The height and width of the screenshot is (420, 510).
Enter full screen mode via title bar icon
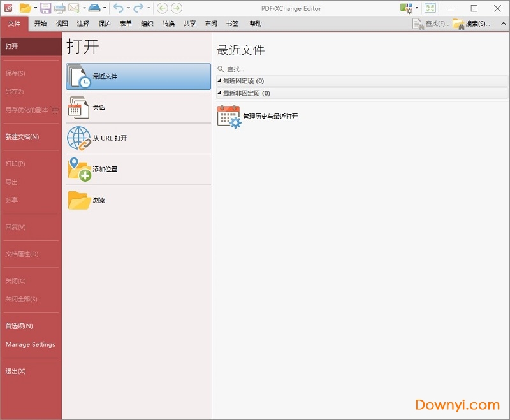click(429, 8)
